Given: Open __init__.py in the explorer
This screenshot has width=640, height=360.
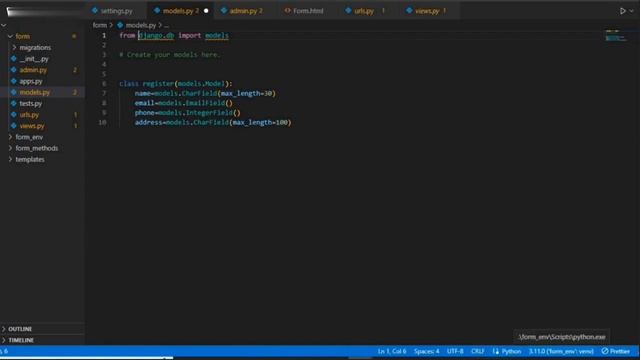Looking at the screenshot, I should point(33,59).
